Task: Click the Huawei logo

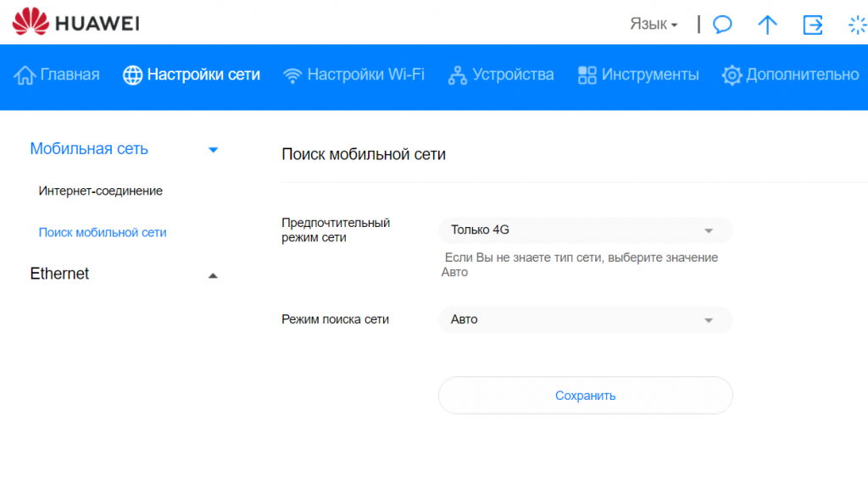Action: (x=76, y=22)
